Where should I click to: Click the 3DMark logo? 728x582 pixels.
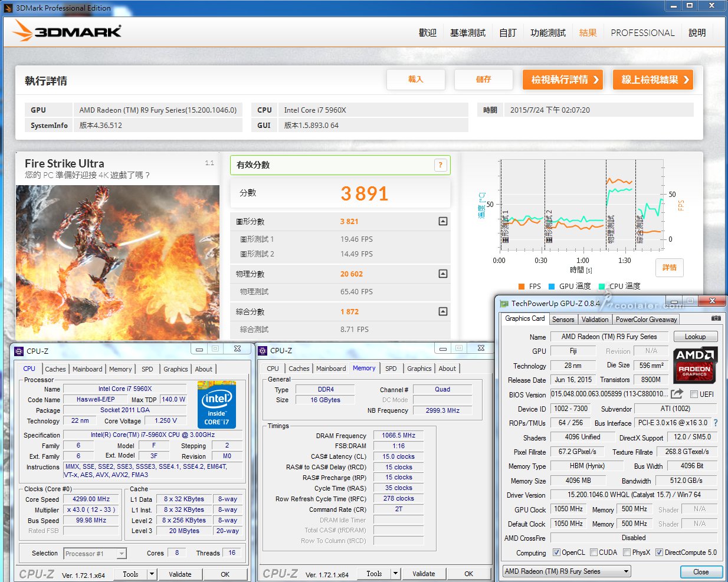point(67,31)
